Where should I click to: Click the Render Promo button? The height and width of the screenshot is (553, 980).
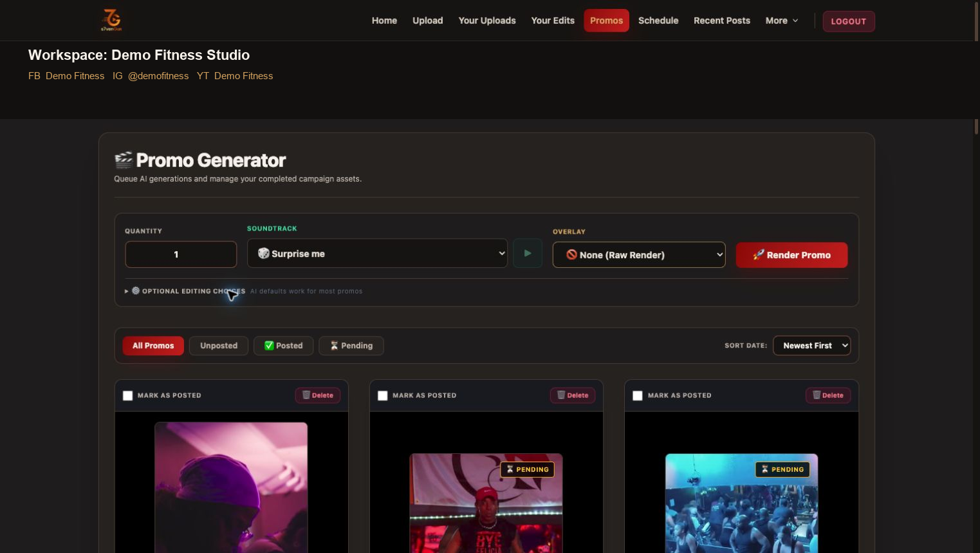[x=791, y=255]
